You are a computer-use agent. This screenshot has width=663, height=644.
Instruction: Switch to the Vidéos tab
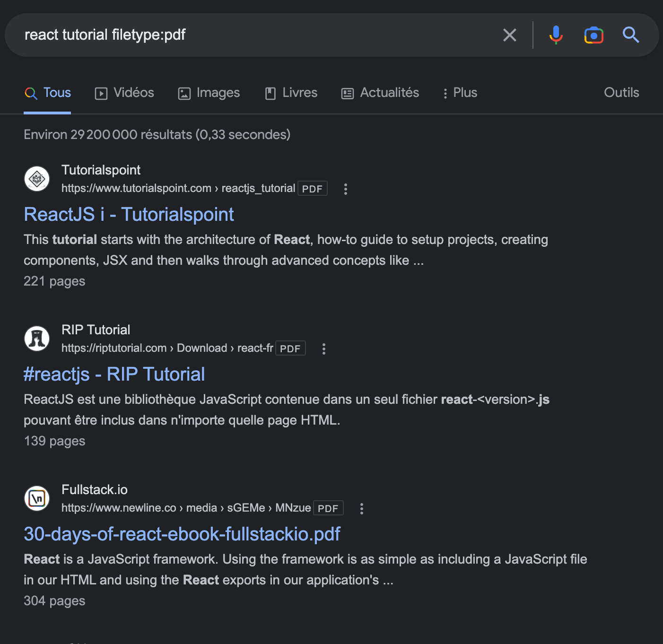pos(124,93)
